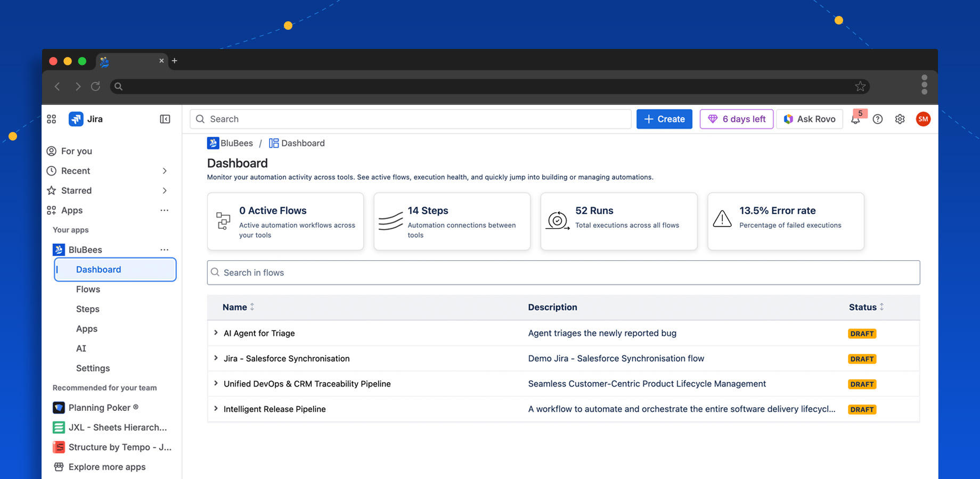Screen dimensions: 980x479
Task: Reload the browser page
Action: point(95,86)
